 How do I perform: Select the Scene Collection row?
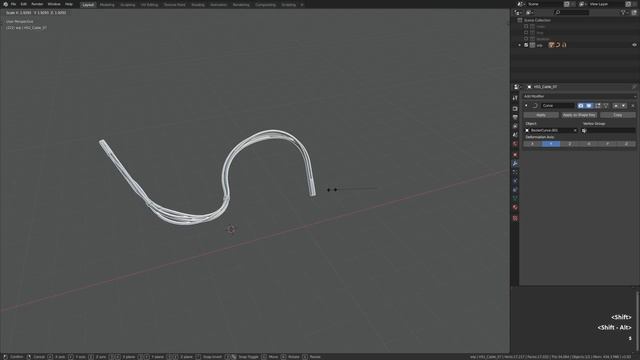coord(537,20)
